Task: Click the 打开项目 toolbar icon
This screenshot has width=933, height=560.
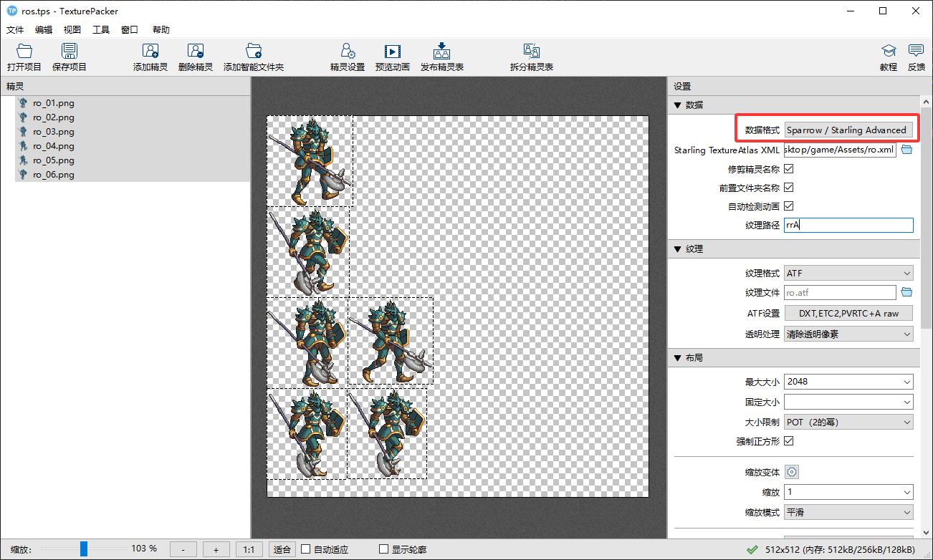Action: (x=24, y=52)
